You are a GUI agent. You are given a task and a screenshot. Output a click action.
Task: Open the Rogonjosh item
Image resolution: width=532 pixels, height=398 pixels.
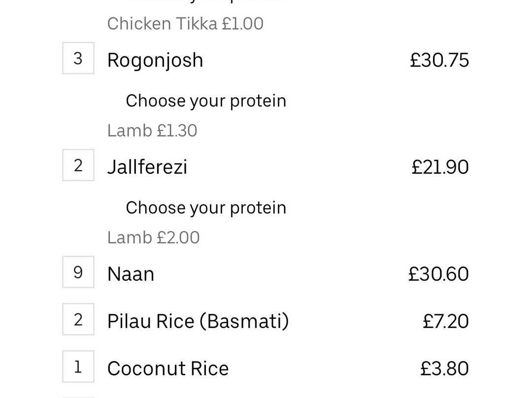coord(155,61)
